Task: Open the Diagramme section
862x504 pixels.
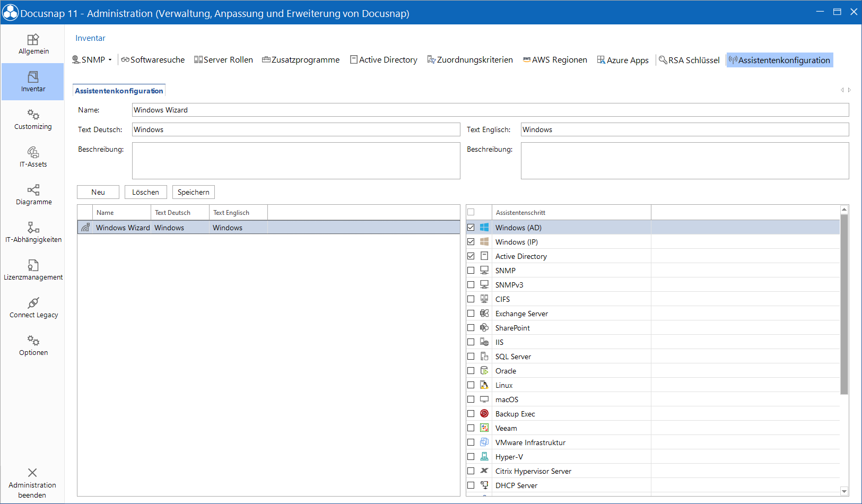Action: [33, 195]
